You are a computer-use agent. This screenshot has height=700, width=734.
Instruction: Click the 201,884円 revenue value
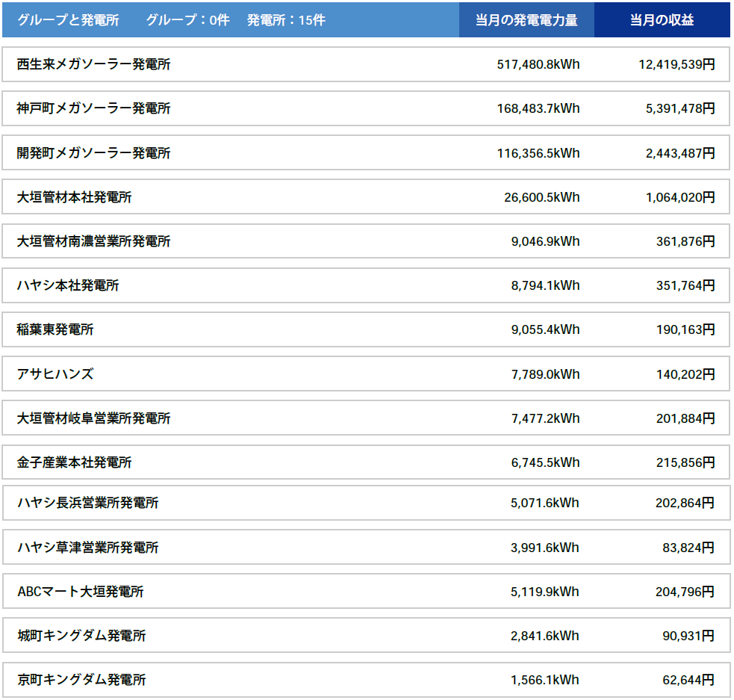pyautogui.click(x=685, y=418)
